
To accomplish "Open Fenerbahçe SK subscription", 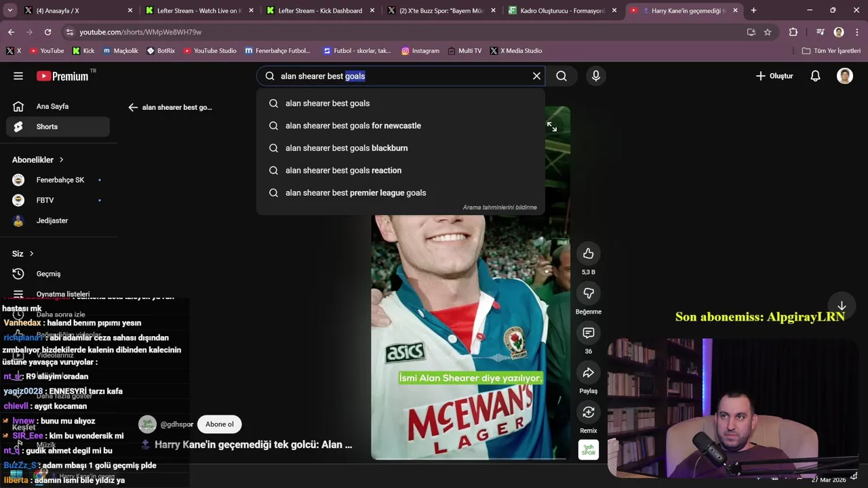I will pos(58,180).
